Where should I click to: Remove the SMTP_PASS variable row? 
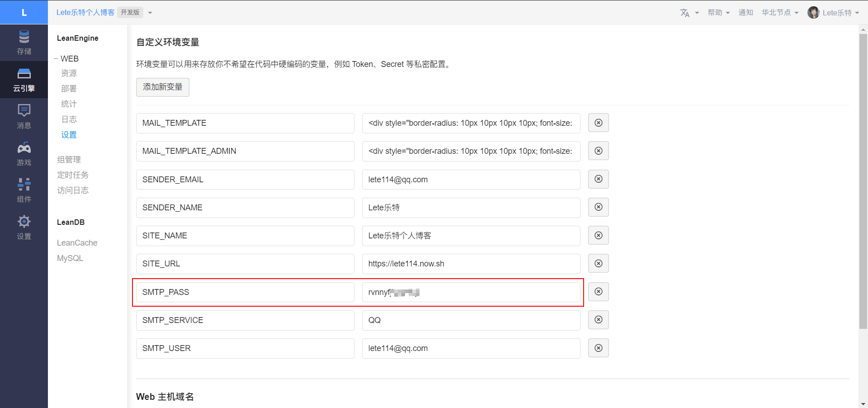point(598,292)
